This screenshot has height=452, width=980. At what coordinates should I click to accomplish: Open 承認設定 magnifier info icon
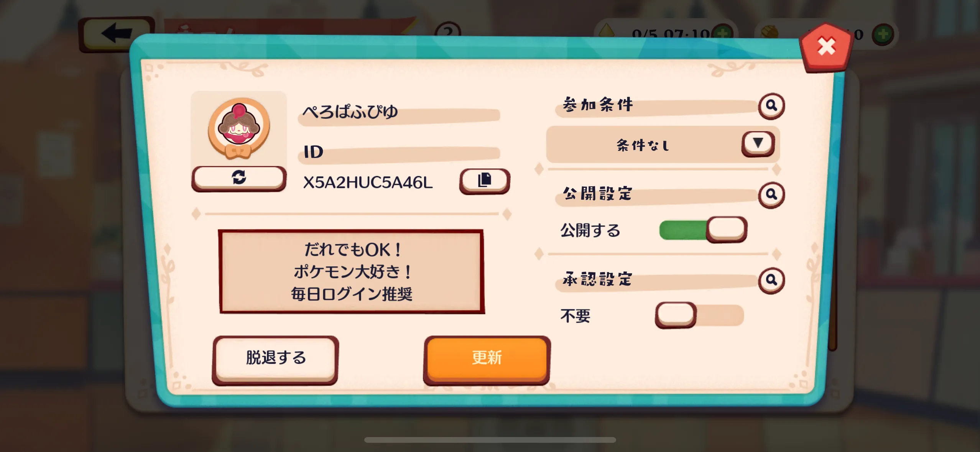(771, 280)
